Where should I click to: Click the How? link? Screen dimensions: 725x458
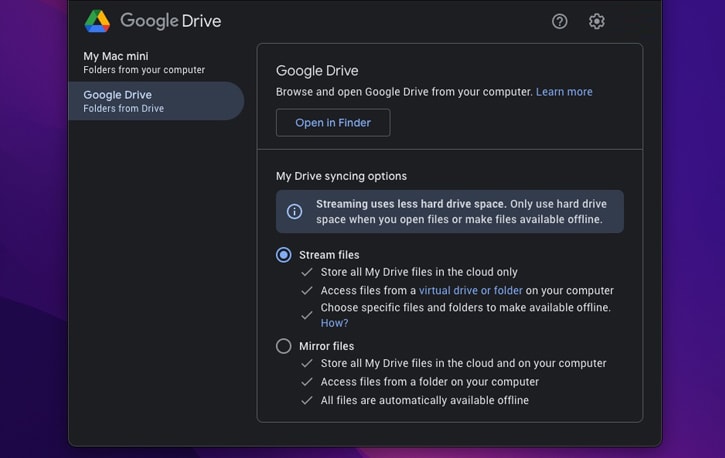pos(334,323)
